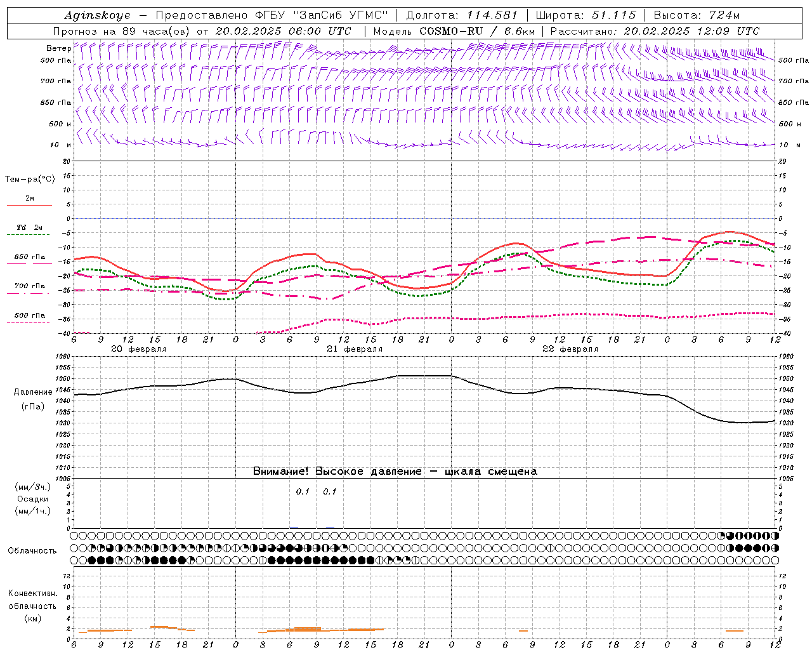Click the left 500 м wind level label
This screenshot has width=812, height=650.
pyautogui.click(x=60, y=124)
